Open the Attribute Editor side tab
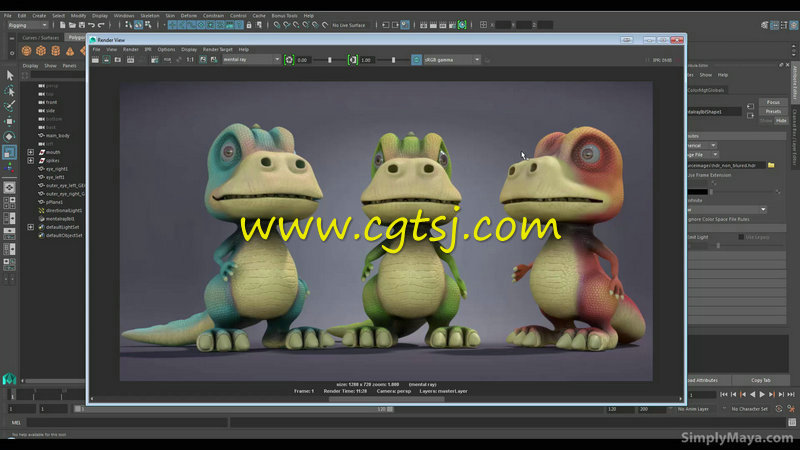 794,83
